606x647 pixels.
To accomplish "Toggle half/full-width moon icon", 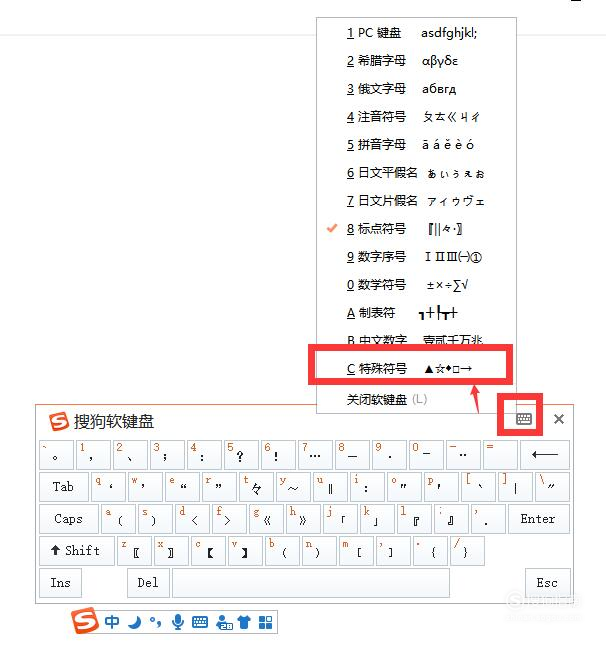I will point(134,622).
